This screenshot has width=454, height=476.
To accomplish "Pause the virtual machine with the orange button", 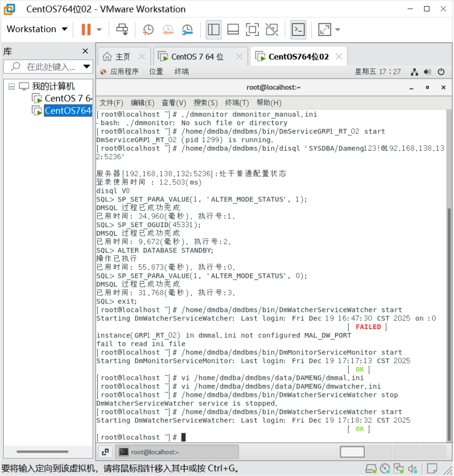I will coord(86,29).
